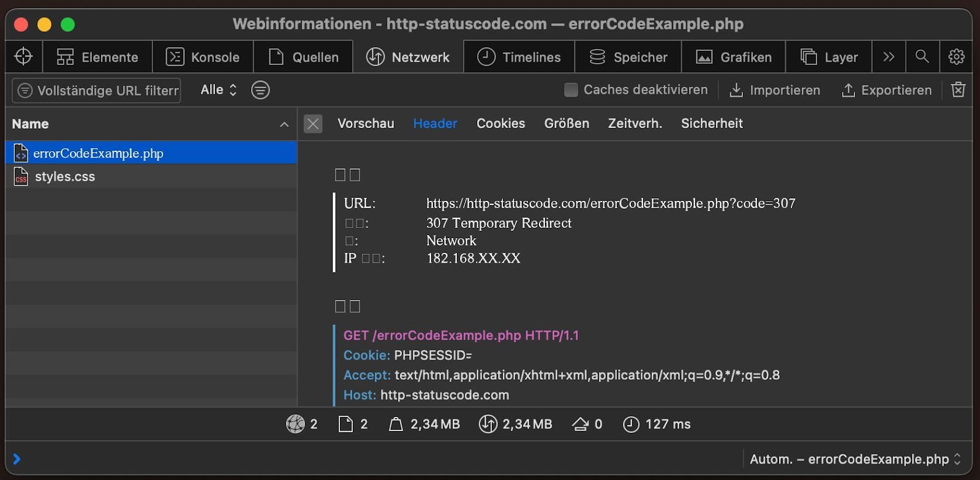Image resolution: width=980 pixels, height=480 pixels.
Task: Switch to the Vorschau detail tab
Action: [366, 123]
